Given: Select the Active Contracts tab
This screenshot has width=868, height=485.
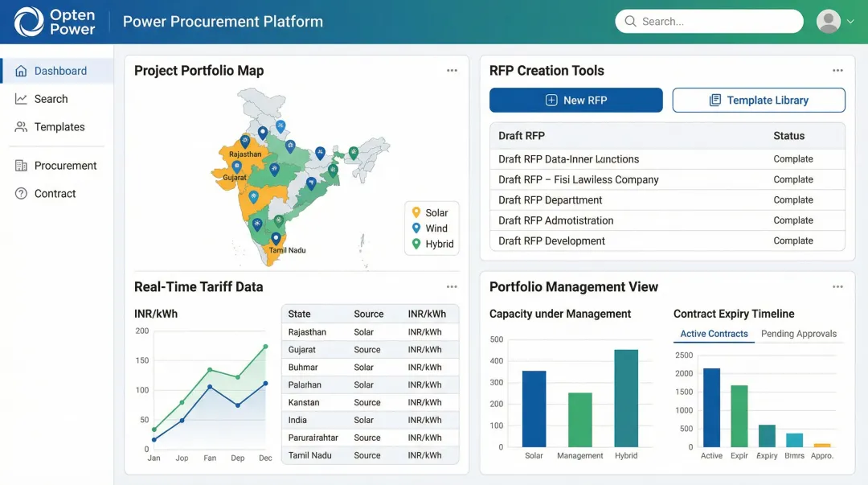Looking at the screenshot, I should click(713, 333).
